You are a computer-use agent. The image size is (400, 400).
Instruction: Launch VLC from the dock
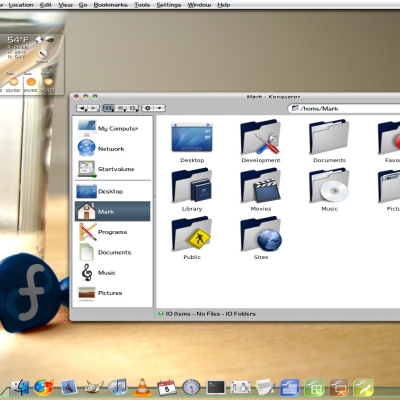(x=142, y=387)
